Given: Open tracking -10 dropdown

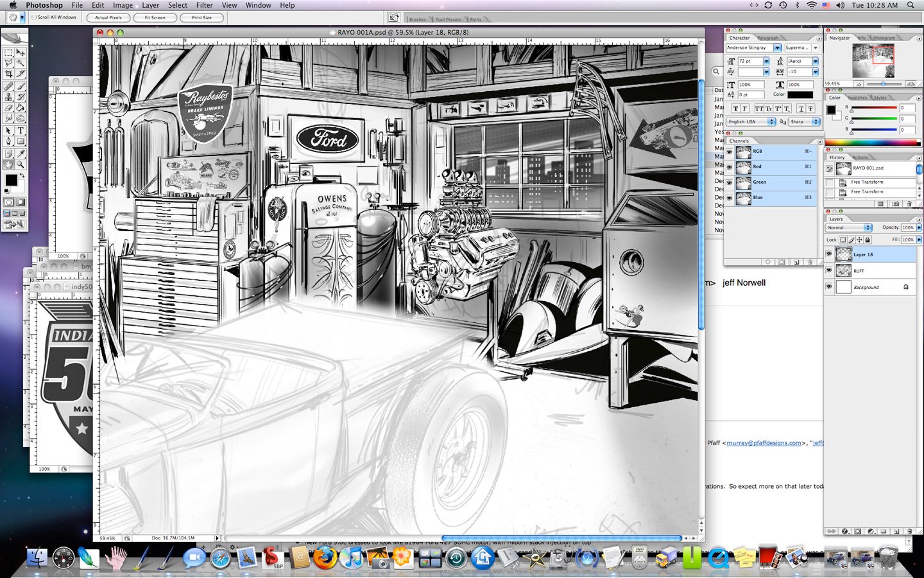Looking at the screenshot, I should (816, 71).
